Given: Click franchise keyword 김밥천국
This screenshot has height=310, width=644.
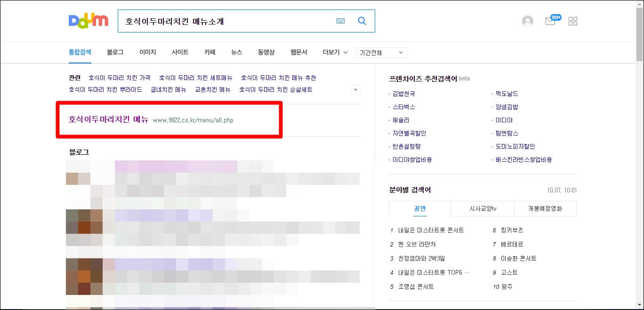Looking at the screenshot, I should coord(404,94).
